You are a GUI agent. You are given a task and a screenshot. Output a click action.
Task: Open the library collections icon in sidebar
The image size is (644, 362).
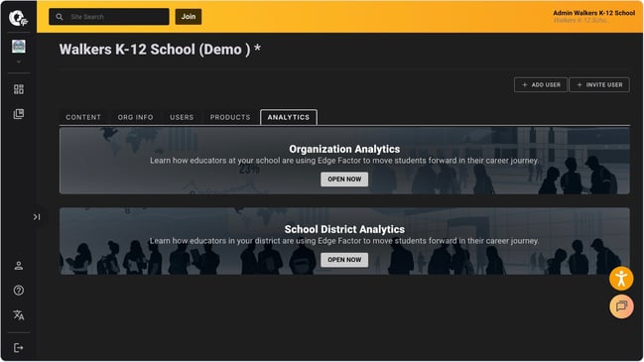[19, 114]
